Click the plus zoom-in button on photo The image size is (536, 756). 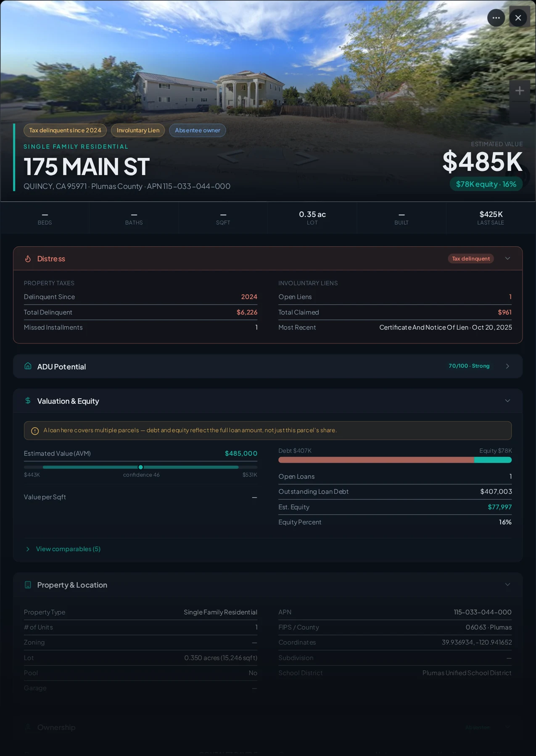coord(520,90)
